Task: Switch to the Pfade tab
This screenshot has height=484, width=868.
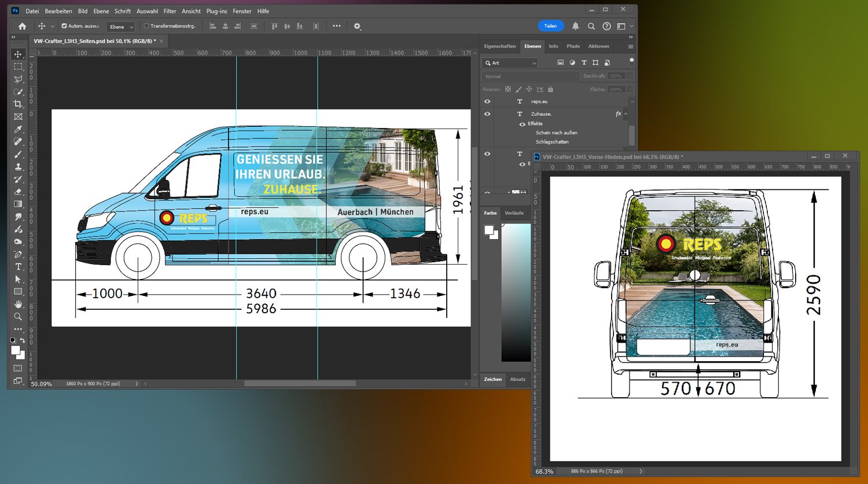Action: (x=573, y=46)
